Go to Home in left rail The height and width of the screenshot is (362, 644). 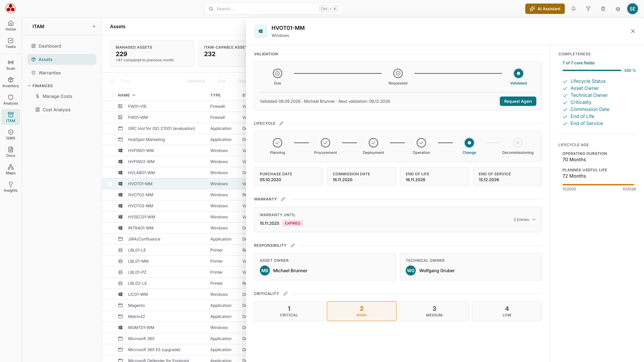point(11,26)
